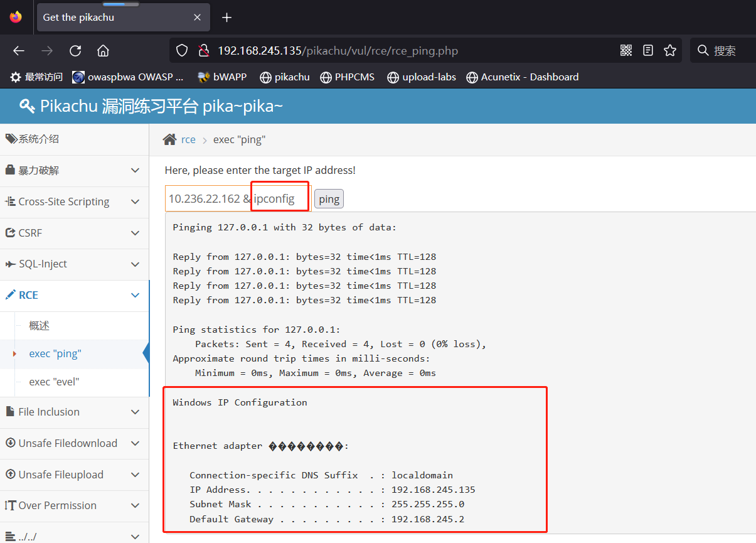Go back to previous page
The width and height of the screenshot is (756, 543).
(x=19, y=51)
